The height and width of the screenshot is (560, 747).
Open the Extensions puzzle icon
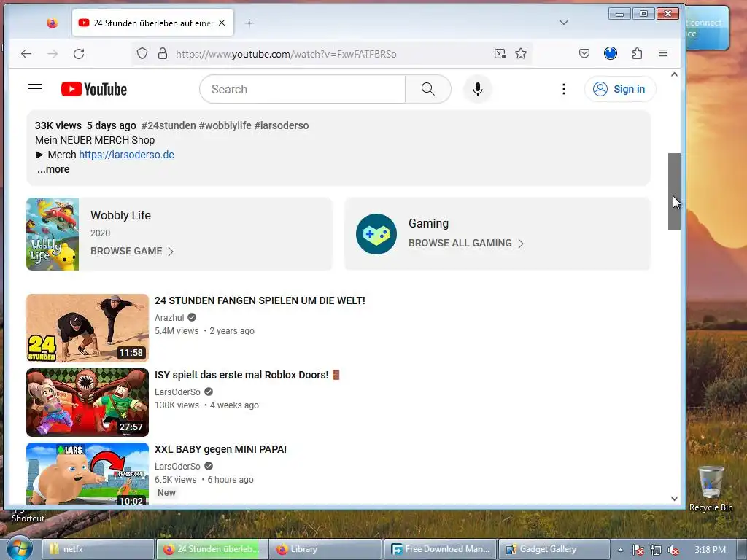click(637, 53)
